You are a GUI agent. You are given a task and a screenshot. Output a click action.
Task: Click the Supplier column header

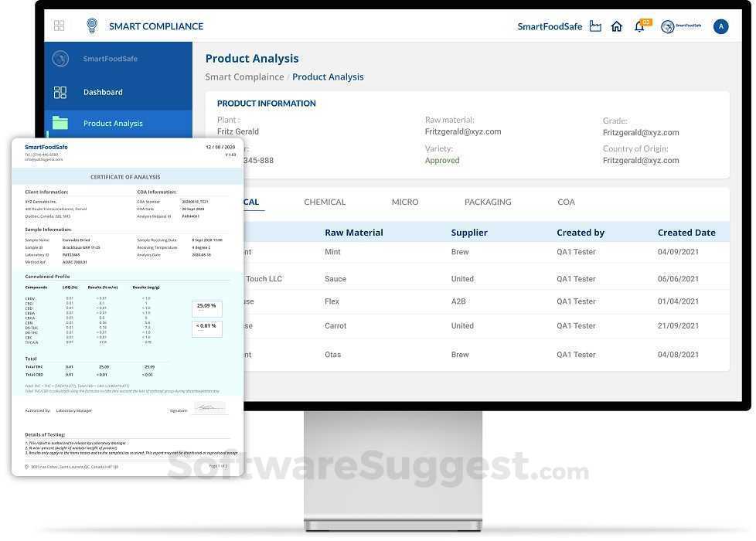coord(470,232)
